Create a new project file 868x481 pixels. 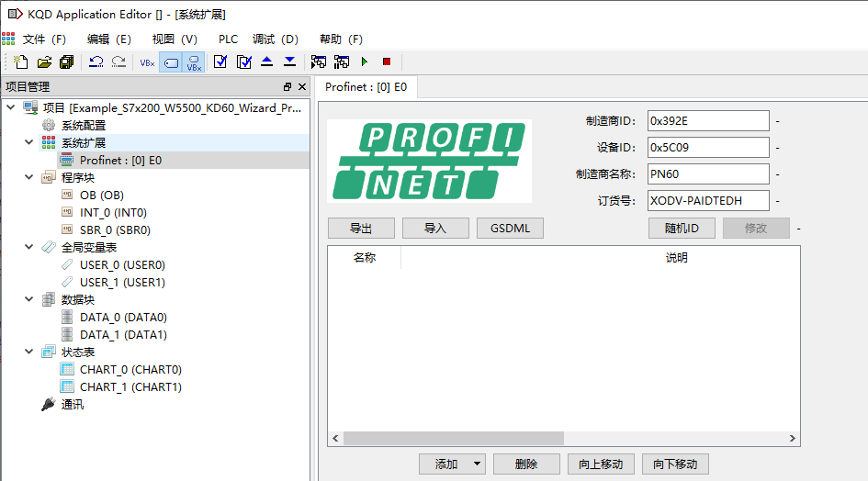click(x=21, y=62)
